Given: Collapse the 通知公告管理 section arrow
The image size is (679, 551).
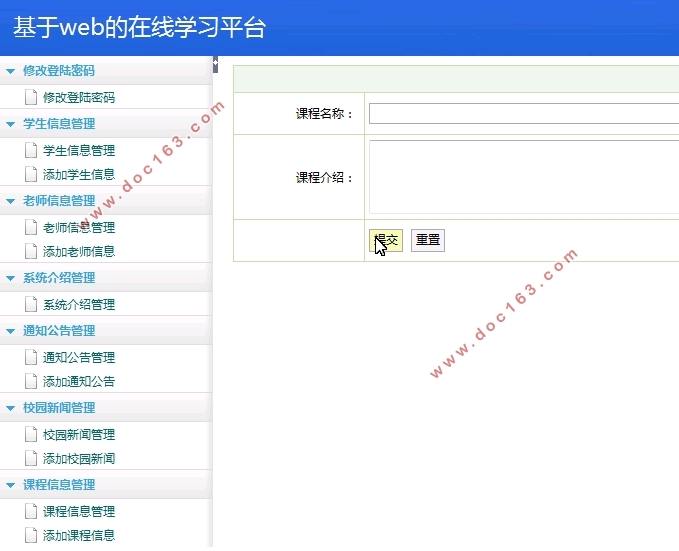Looking at the screenshot, I should click(x=10, y=331).
